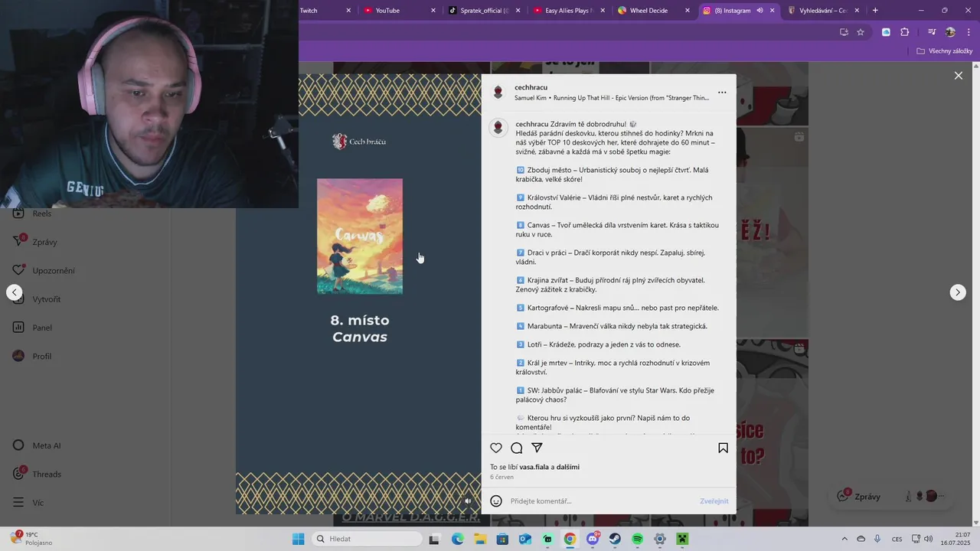The image size is (980, 551).
Task: Toggle post audio mute speaker icon
Action: click(468, 501)
